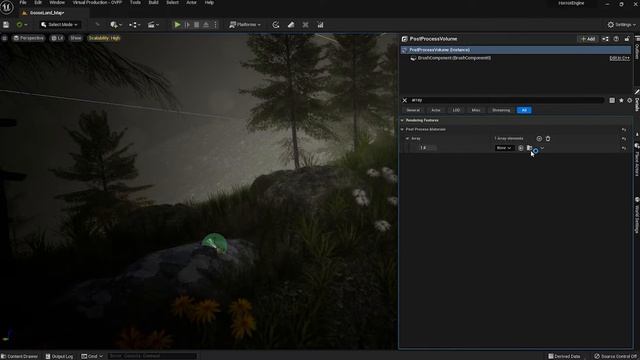640x360 pixels.
Task: Click the details search field
Action: point(507,100)
